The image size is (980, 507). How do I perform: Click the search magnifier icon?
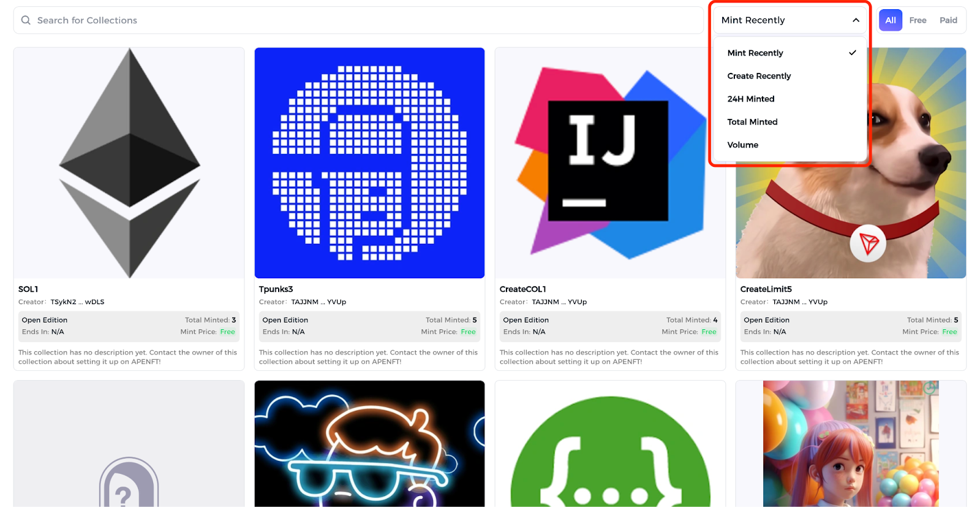click(x=26, y=20)
